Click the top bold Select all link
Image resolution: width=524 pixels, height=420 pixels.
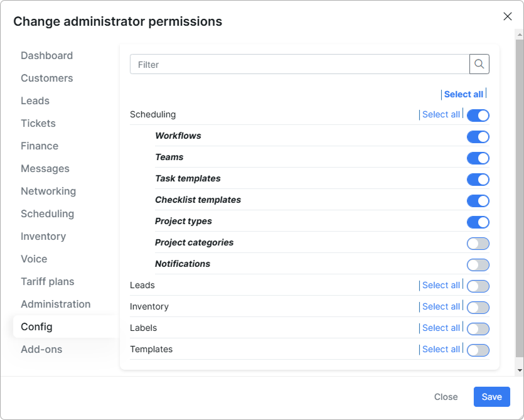(x=464, y=94)
